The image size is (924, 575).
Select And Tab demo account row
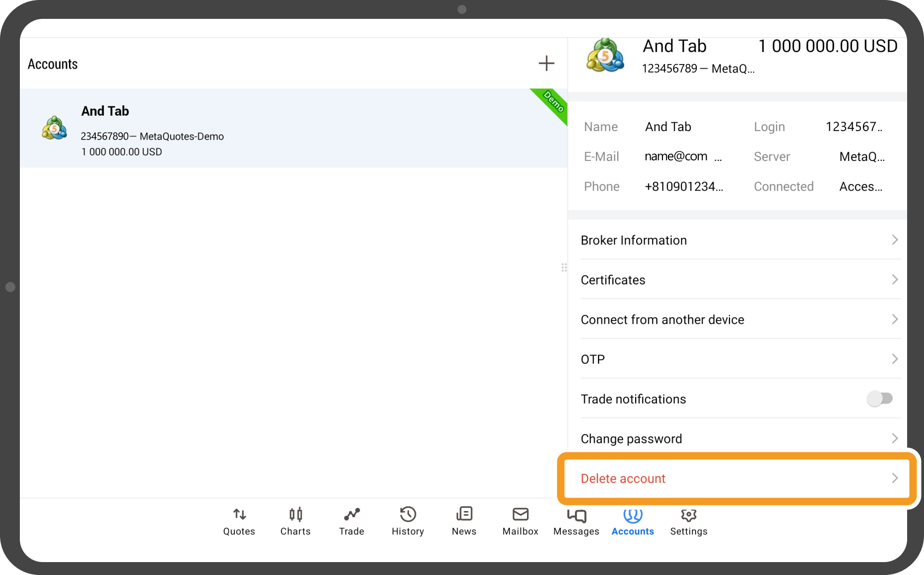pyautogui.click(x=294, y=128)
